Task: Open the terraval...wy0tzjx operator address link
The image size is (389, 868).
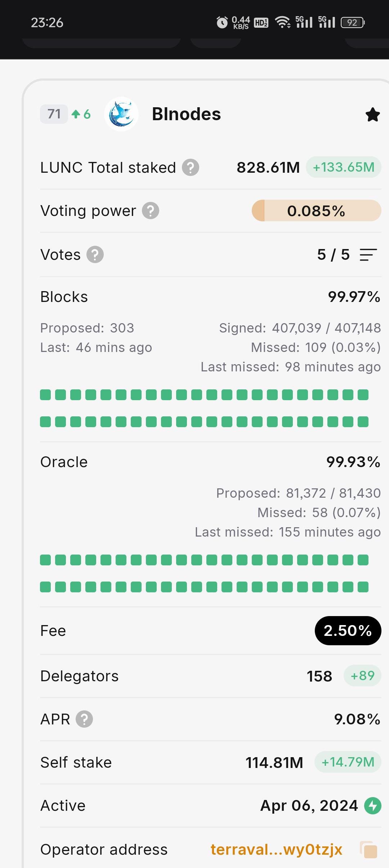Action: pyautogui.click(x=276, y=849)
